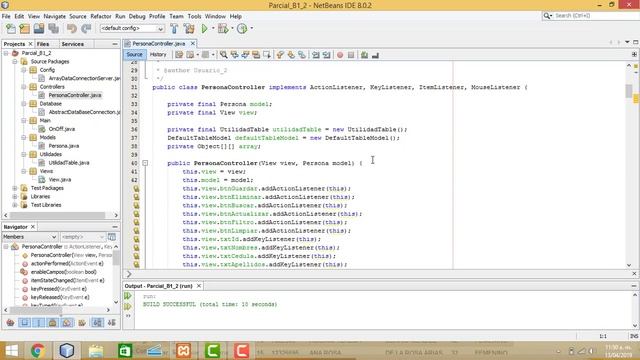This screenshot has height=360, width=640.
Task: Collapse PersonaController constructor code fold
Action: pyautogui.click(x=145, y=163)
